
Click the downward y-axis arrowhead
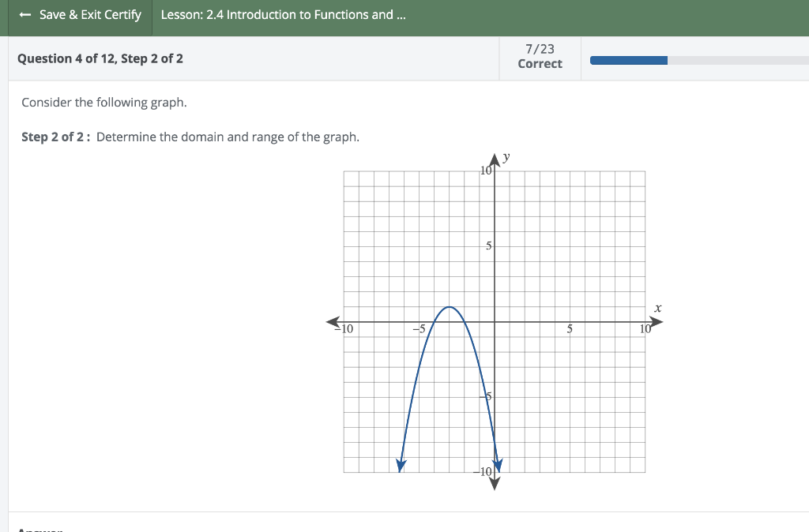pyautogui.click(x=494, y=484)
